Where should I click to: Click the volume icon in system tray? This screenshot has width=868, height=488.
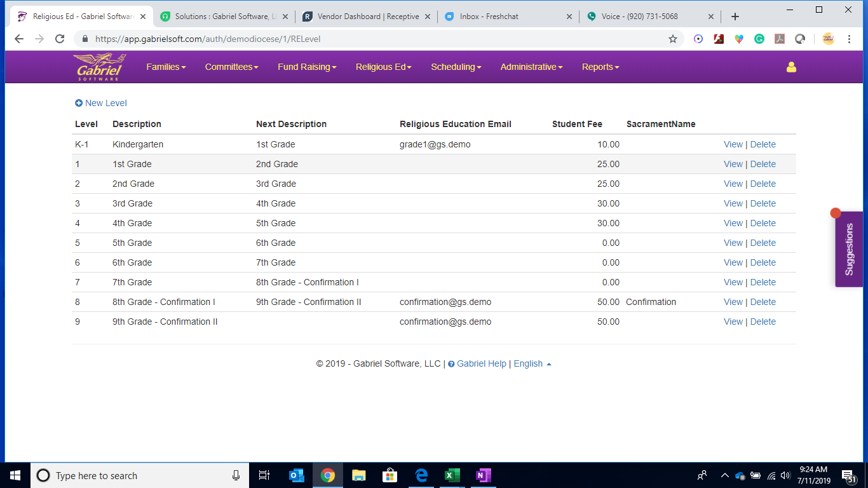click(x=785, y=475)
